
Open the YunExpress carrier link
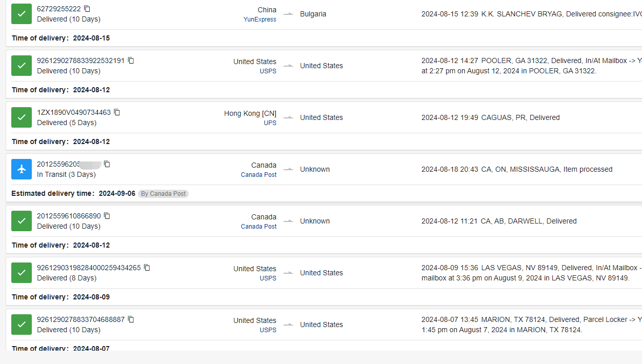coord(260,19)
